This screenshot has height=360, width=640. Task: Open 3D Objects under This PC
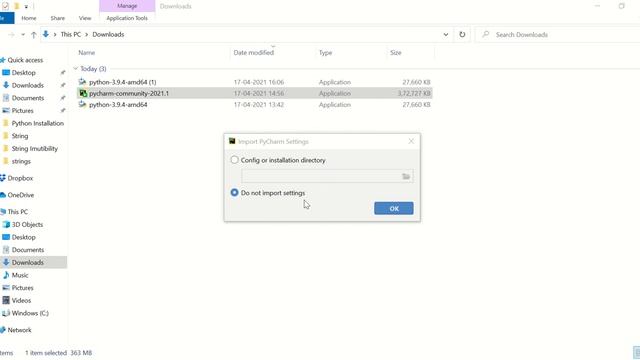(x=27, y=224)
